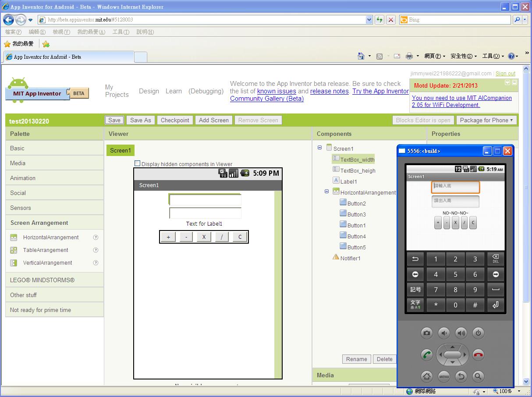532x397 pixels.
Task: Click the emulator green call button
Action: [x=427, y=355]
